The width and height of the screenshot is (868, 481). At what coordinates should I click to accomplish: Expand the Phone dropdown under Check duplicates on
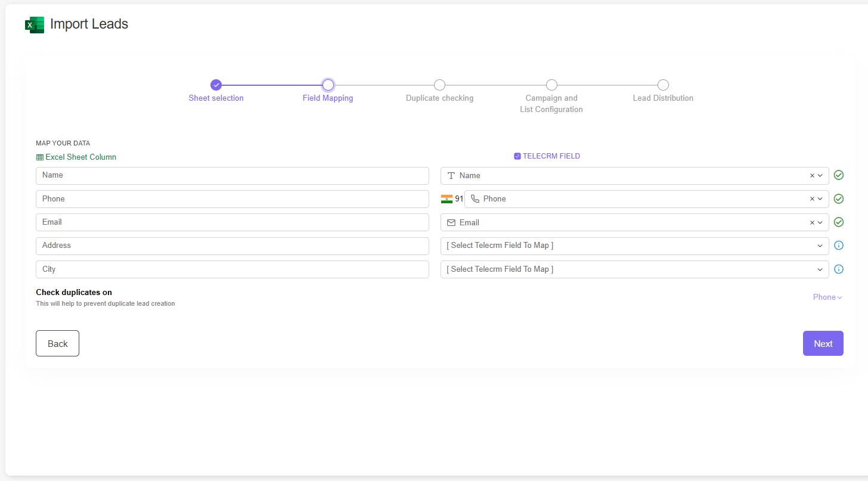click(827, 297)
